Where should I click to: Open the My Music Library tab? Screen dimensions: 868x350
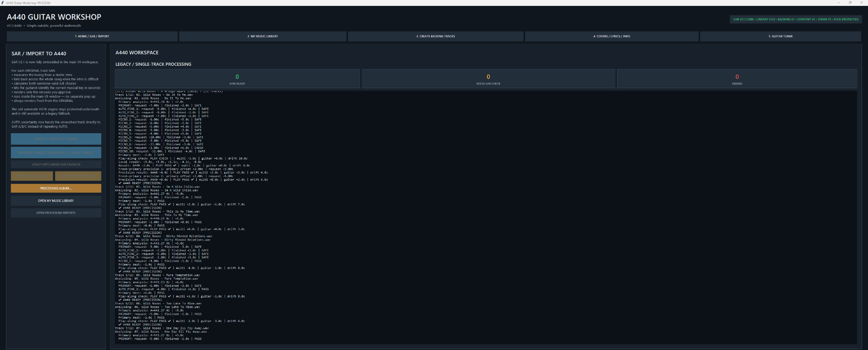coord(263,36)
